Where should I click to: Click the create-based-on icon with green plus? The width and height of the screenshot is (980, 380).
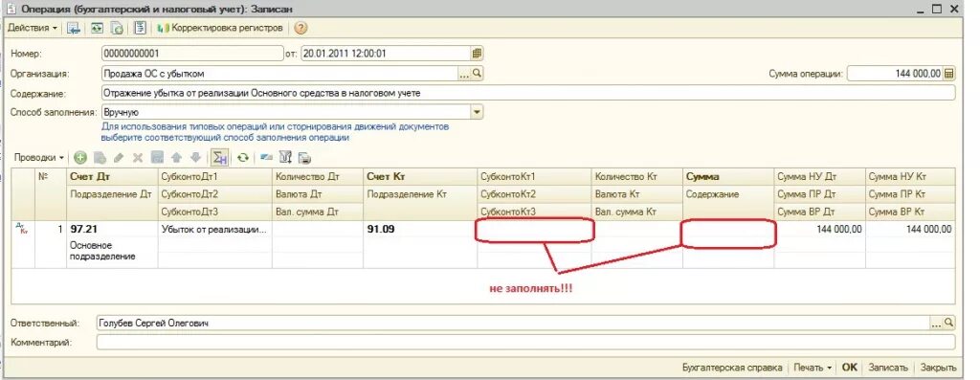click(117, 28)
